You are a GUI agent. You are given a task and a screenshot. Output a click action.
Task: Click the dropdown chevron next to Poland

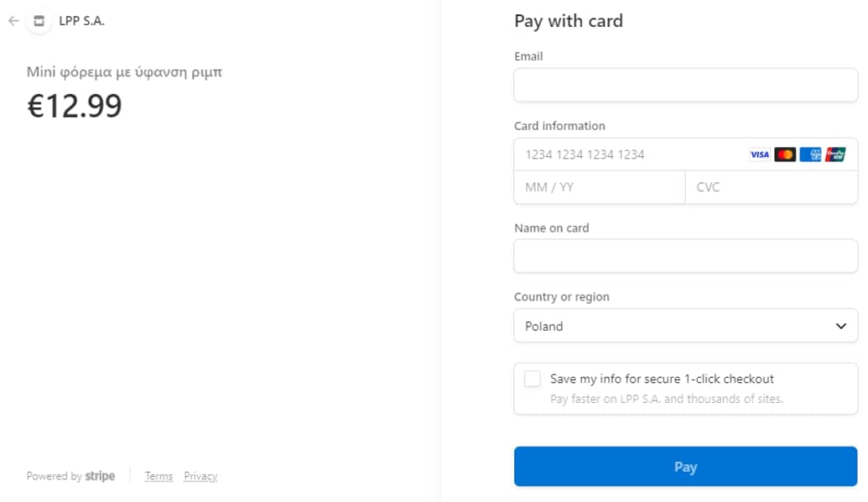coord(841,326)
